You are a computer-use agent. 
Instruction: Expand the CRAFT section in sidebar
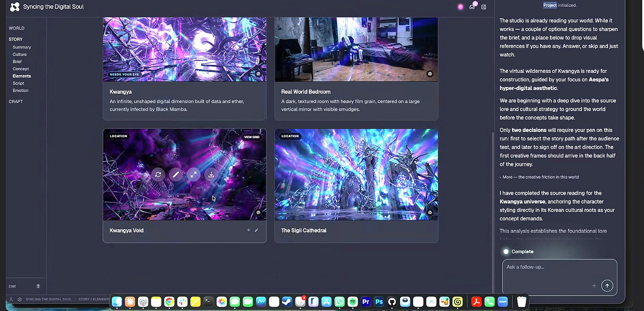(x=16, y=102)
